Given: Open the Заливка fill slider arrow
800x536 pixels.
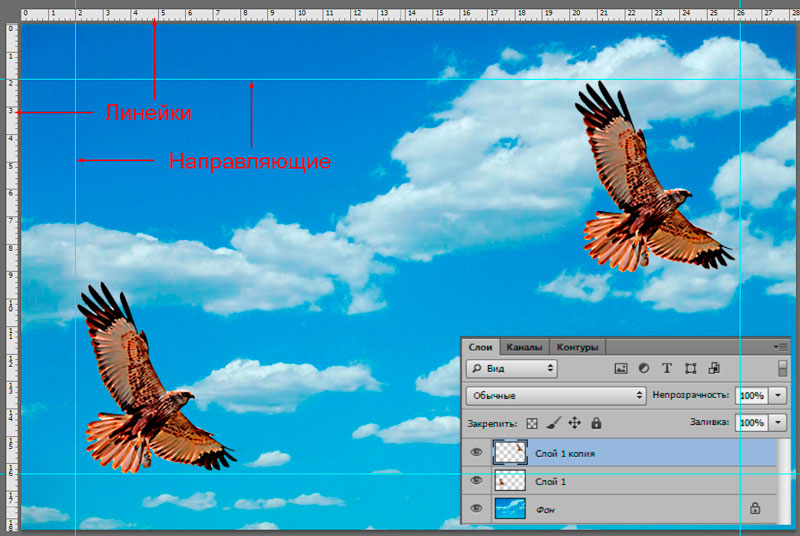Looking at the screenshot, I should coord(778,422).
